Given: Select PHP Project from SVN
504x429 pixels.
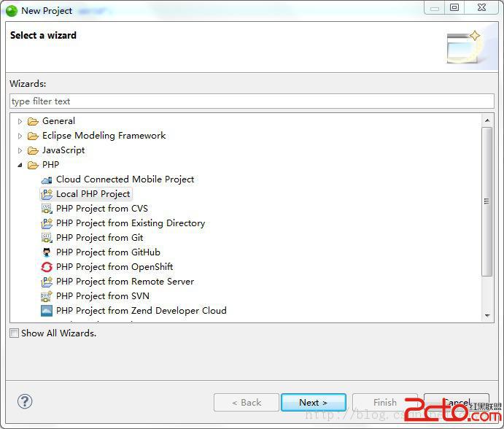Looking at the screenshot, I should tap(103, 296).
